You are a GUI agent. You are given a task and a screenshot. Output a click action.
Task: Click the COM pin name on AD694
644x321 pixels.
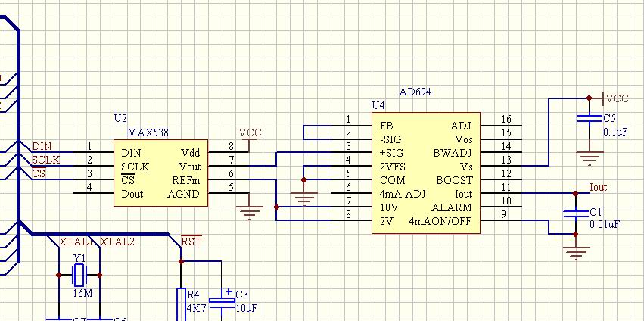[393, 180]
